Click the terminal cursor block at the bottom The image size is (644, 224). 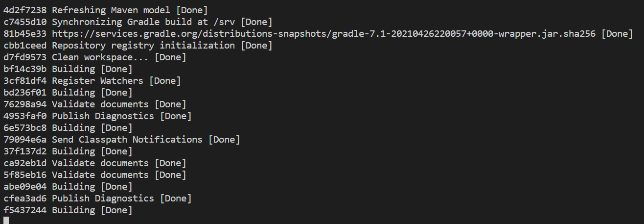(x=6, y=221)
